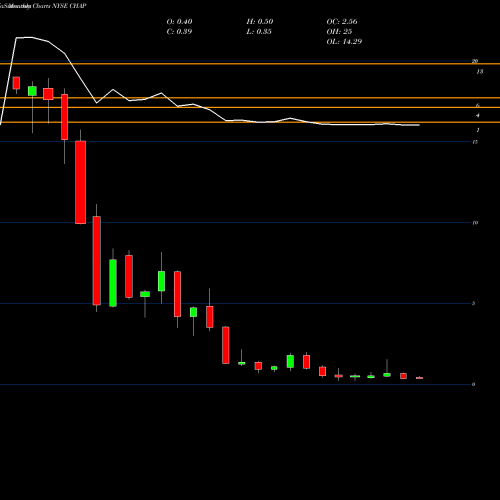
Task: Click the high value H: 0.50
Action: [260, 22]
